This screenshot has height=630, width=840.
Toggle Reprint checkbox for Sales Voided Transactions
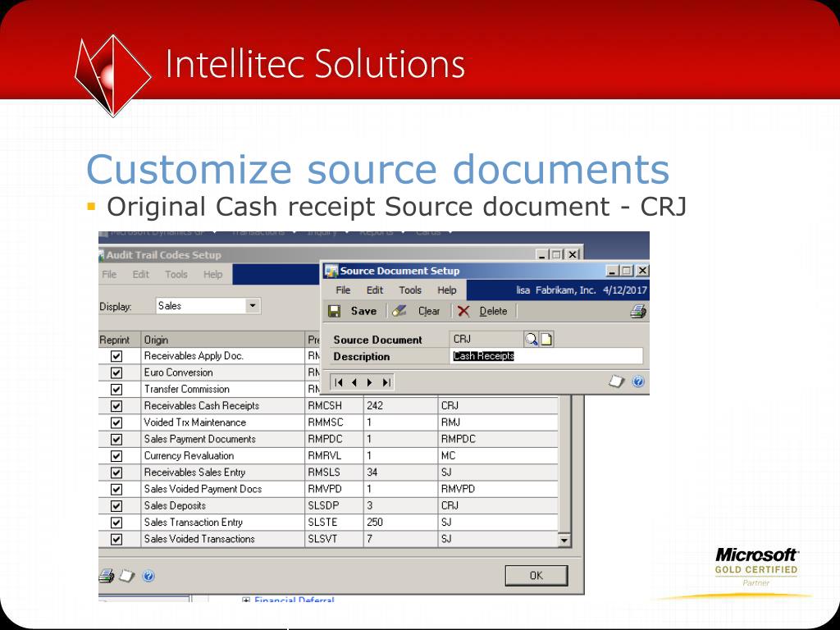click(116, 539)
